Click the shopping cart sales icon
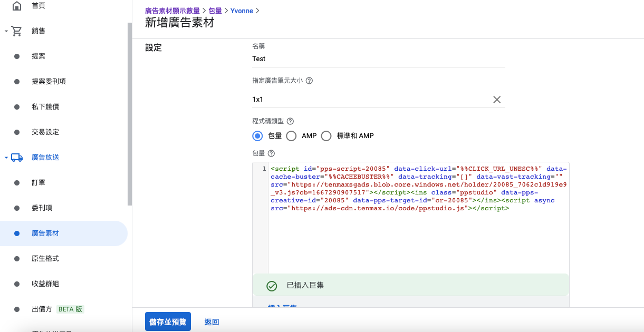644x332 pixels. [17, 31]
